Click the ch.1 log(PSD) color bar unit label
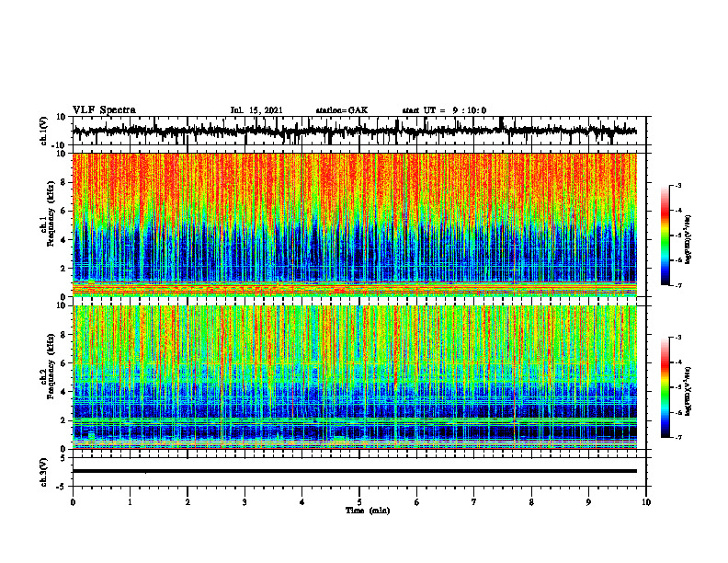 click(688, 240)
